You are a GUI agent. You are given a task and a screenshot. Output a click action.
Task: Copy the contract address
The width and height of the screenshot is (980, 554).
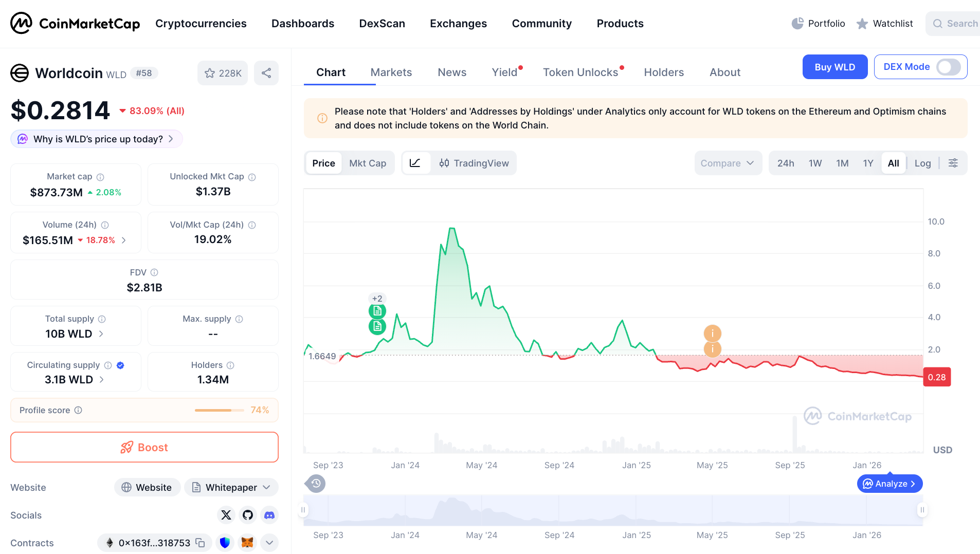click(x=201, y=543)
